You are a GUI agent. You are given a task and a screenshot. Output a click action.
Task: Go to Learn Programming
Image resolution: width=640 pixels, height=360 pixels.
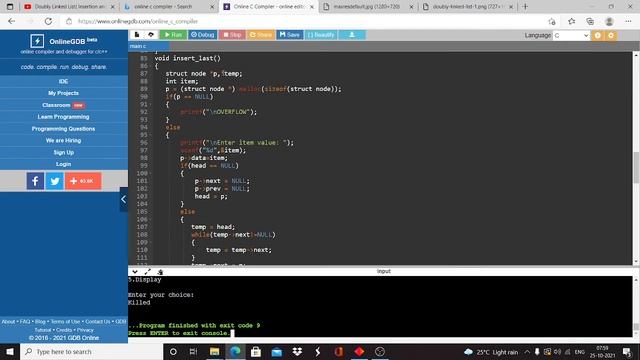click(x=63, y=117)
